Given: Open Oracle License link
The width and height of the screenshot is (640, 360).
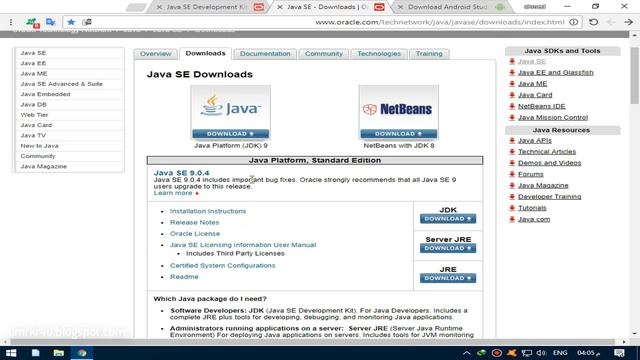Looking at the screenshot, I should 195,233.
